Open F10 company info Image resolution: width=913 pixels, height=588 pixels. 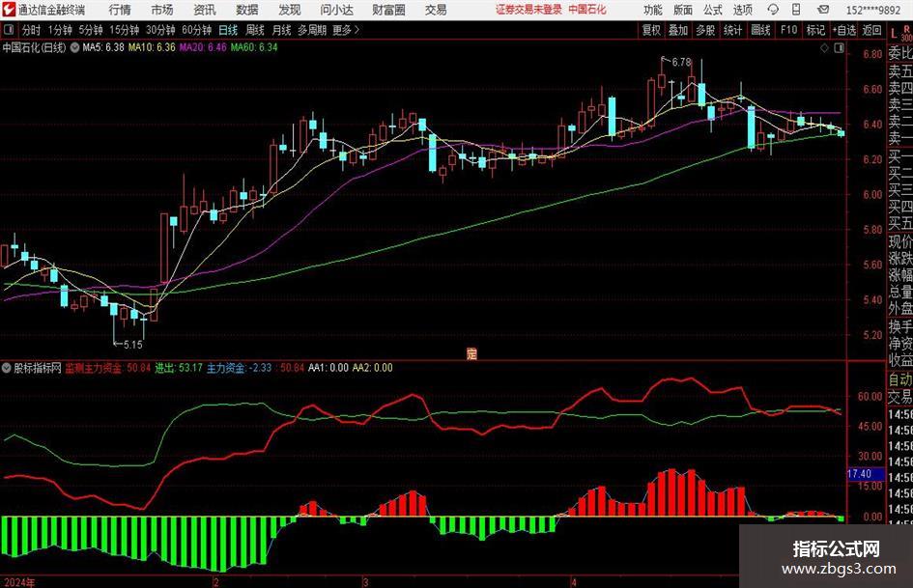(x=788, y=30)
